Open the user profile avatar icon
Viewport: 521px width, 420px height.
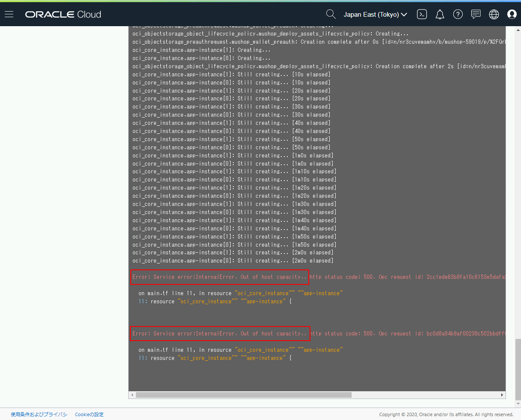(512, 14)
